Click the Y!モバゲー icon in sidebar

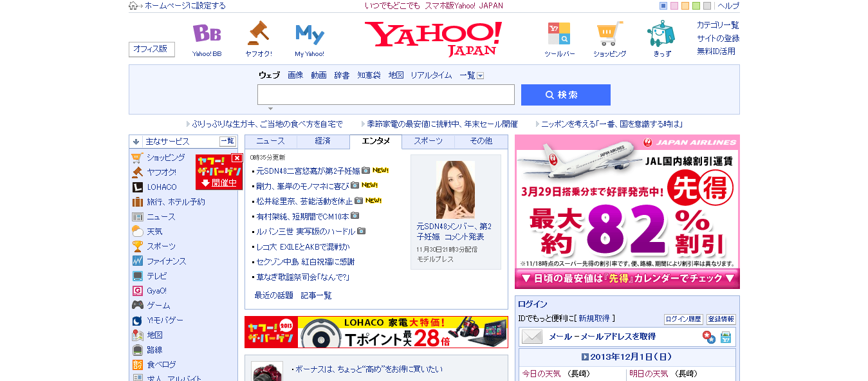click(x=137, y=321)
